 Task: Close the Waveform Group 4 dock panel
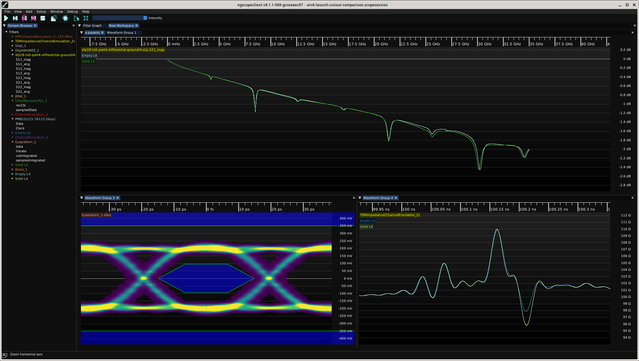tap(632, 198)
